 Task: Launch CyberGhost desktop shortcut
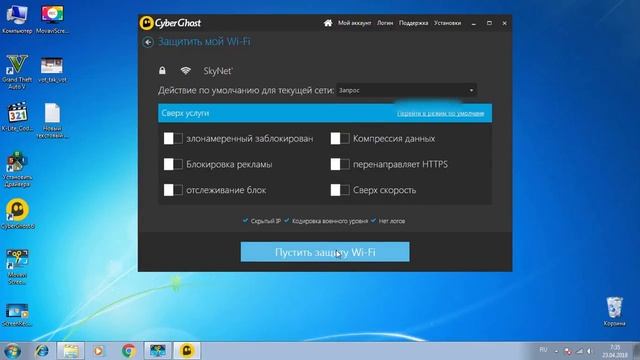pyautogui.click(x=18, y=214)
